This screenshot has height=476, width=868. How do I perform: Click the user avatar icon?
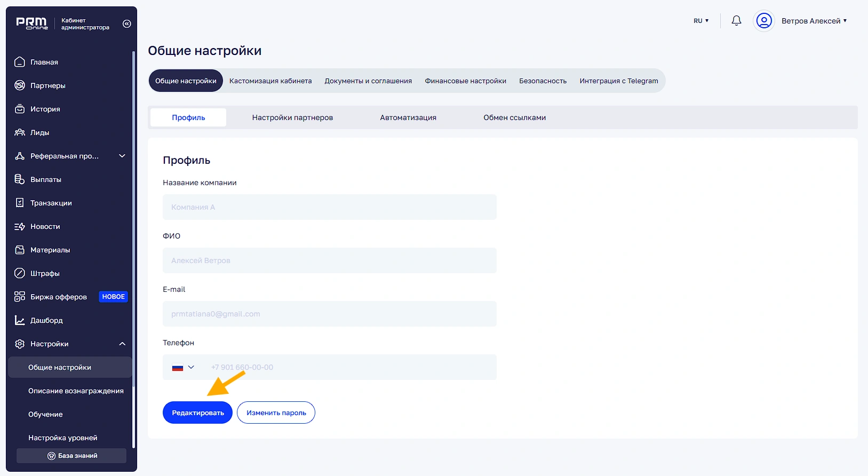[x=764, y=21]
